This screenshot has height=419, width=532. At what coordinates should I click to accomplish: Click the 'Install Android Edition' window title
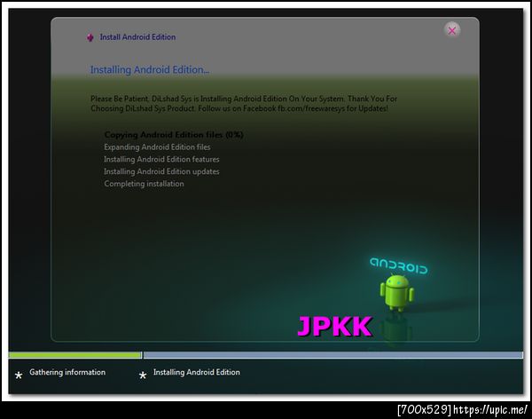click(x=137, y=37)
